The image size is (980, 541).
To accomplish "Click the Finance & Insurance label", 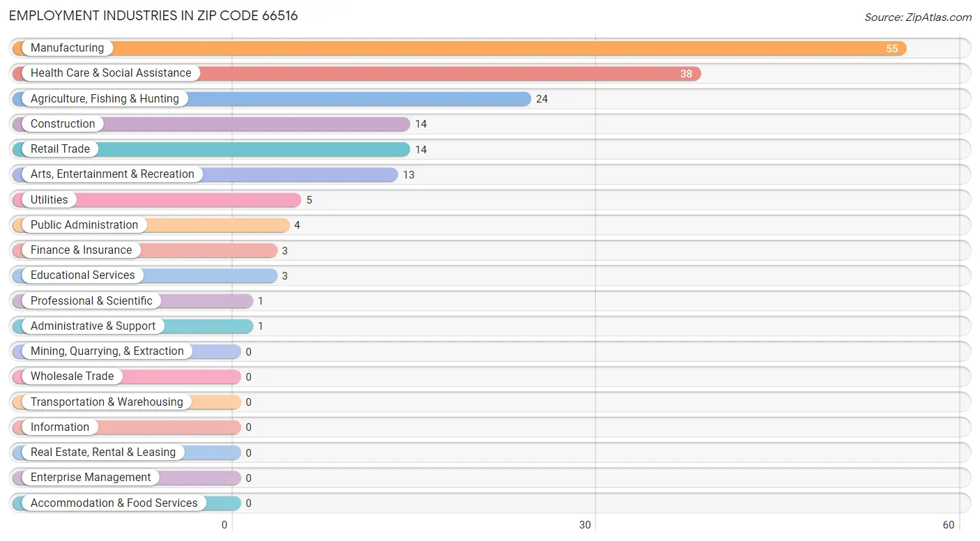I will [81, 250].
